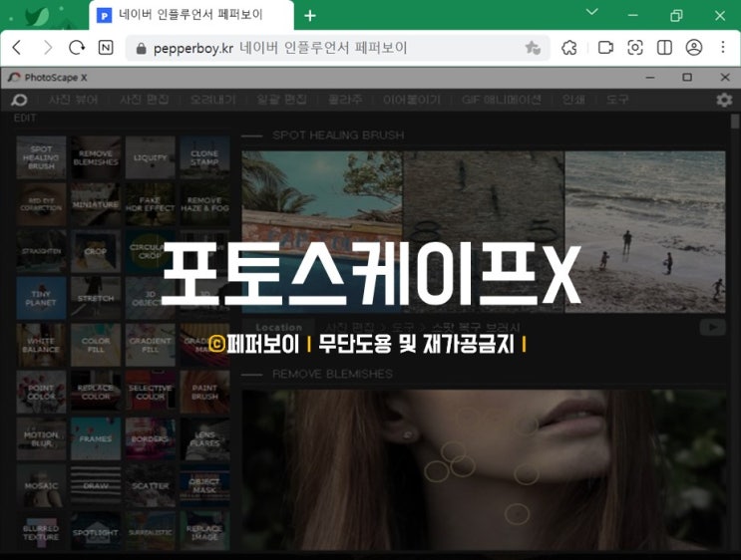The width and height of the screenshot is (741, 560).
Task: Open the Liquify tool tile
Action: click(x=151, y=157)
